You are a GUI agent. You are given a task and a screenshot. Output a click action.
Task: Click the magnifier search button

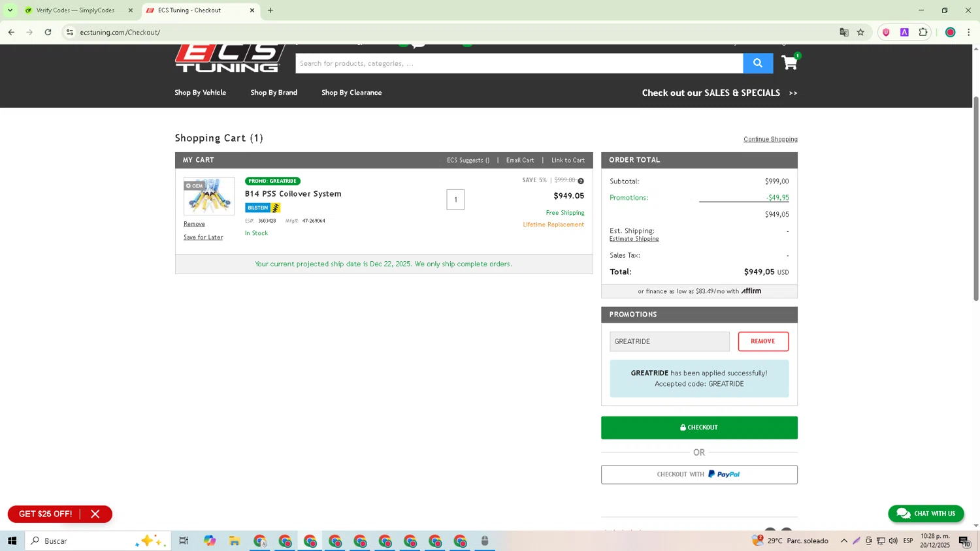(758, 63)
